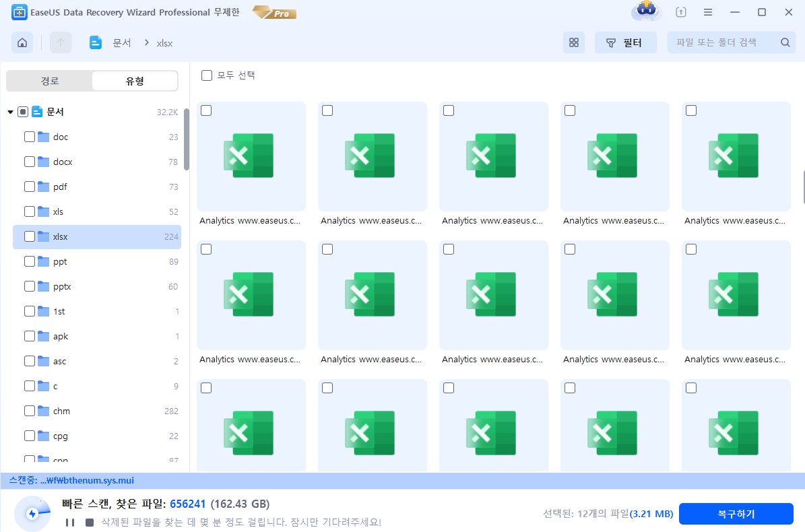This screenshot has height=532, width=805.
Task: Click the quick scan progress circle icon
Action: coord(32,513)
